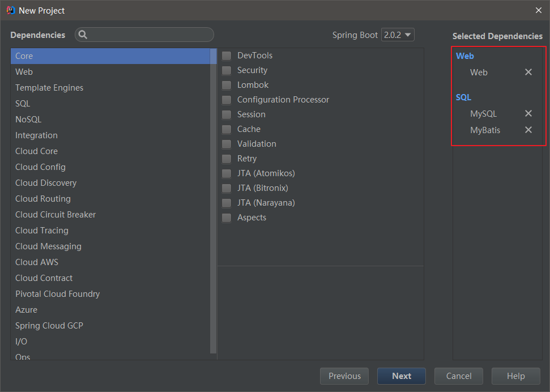
Task: Remove MyBatis from selected dependencies
Action: point(528,130)
